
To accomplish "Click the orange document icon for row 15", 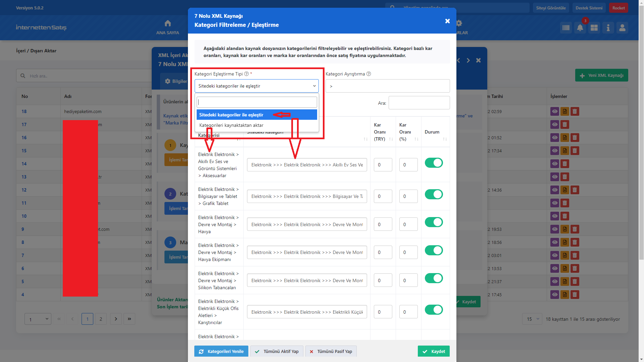I will (565, 151).
